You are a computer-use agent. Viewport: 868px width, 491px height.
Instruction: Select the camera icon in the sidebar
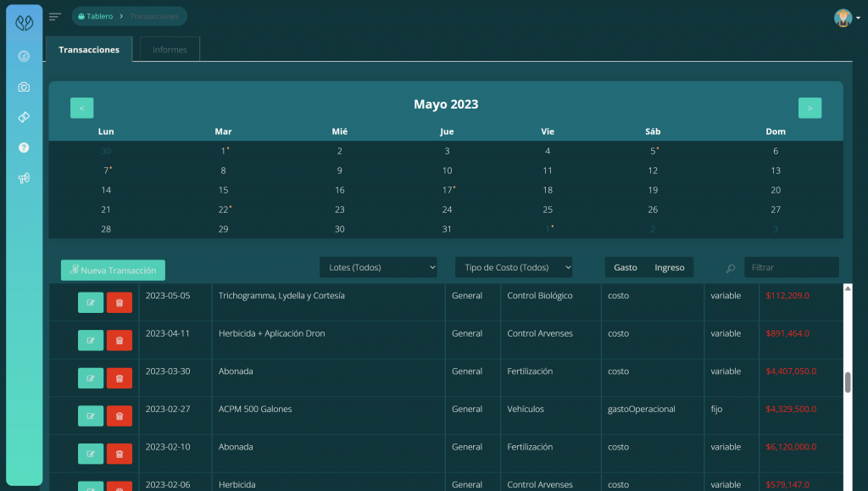[x=24, y=86]
